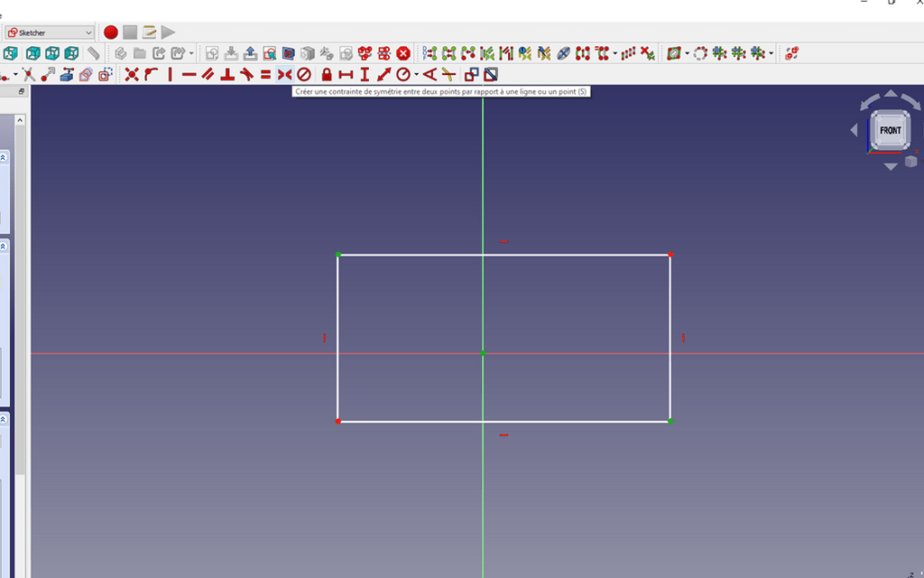Select the external geometry tool
924x578 pixels.
click(67, 74)
